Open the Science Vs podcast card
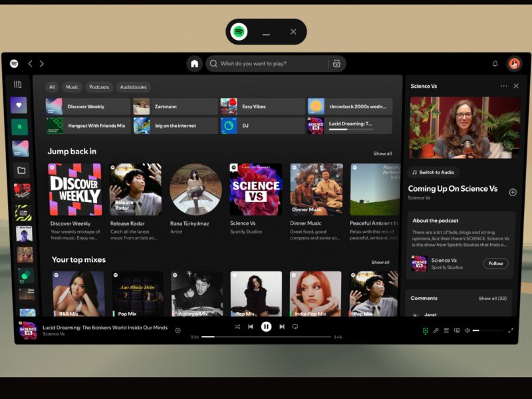The height and width of the screenshot is (399, 532). pos(255,199)
